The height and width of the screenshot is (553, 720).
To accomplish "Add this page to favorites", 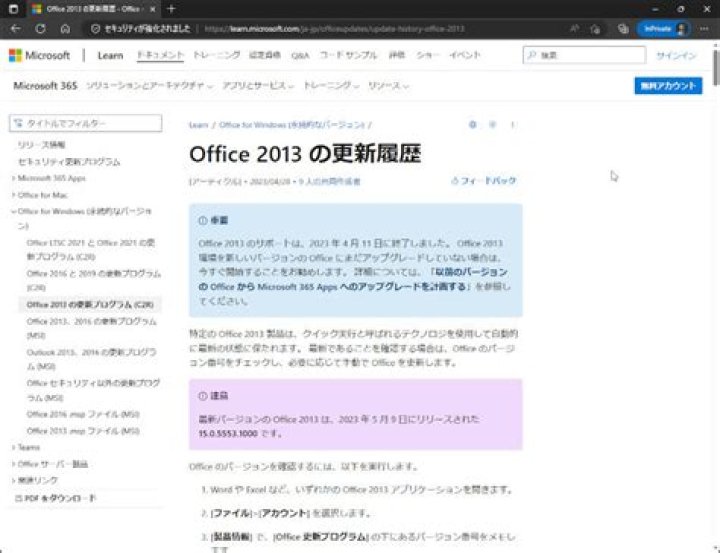I will 596,28.
